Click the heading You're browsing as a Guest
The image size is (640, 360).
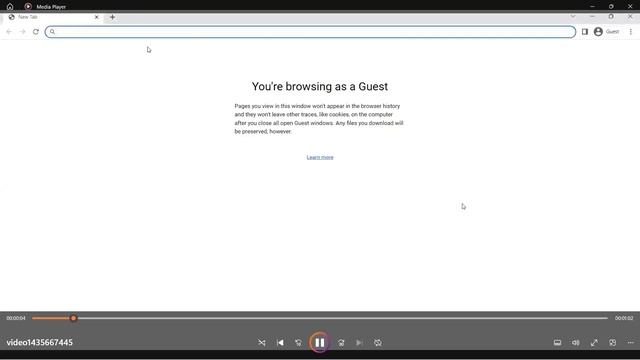[x=320, y=87]
